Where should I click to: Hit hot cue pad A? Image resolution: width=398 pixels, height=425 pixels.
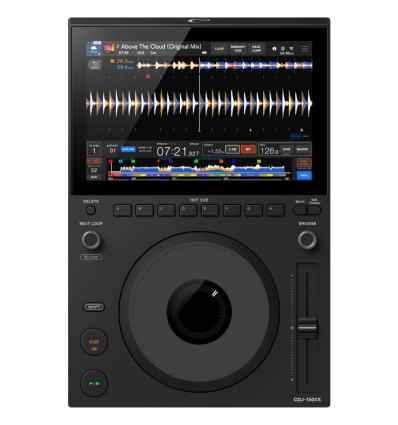122,210
